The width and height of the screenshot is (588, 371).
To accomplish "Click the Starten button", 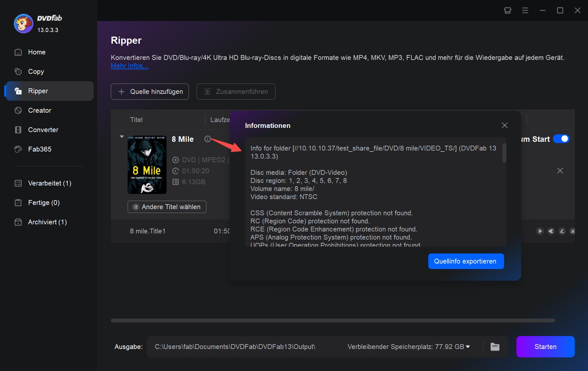I will click(x=546, y=347).
